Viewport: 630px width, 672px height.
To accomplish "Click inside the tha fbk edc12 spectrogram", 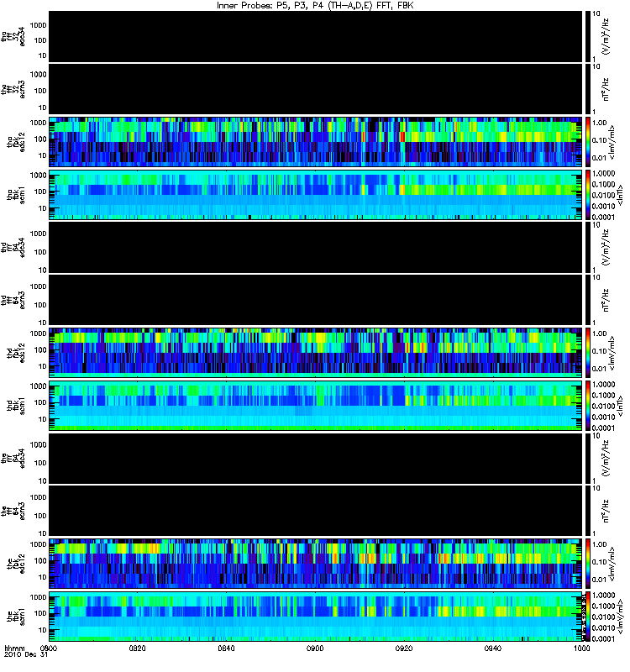I will (316, 142).
